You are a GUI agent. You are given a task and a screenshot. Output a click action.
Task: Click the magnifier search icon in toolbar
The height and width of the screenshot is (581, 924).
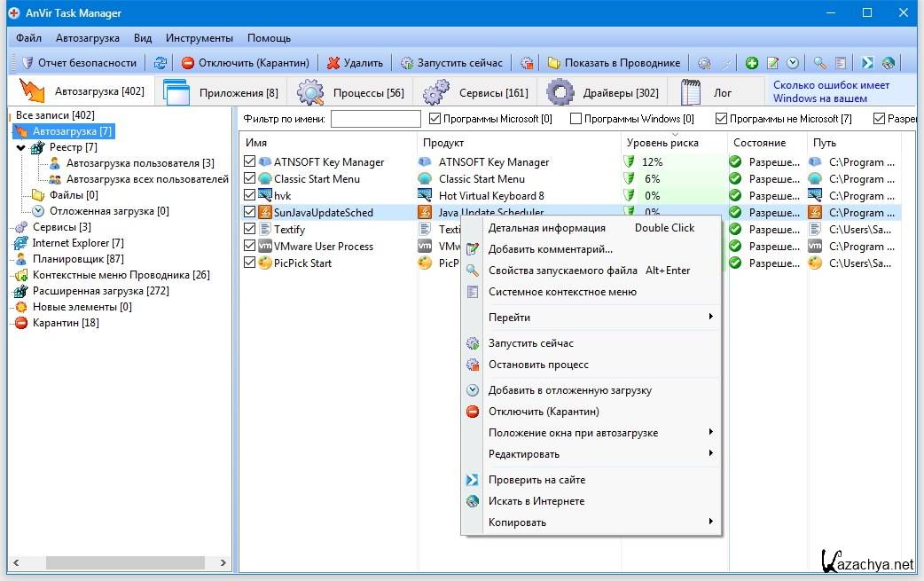click(820, 63)
